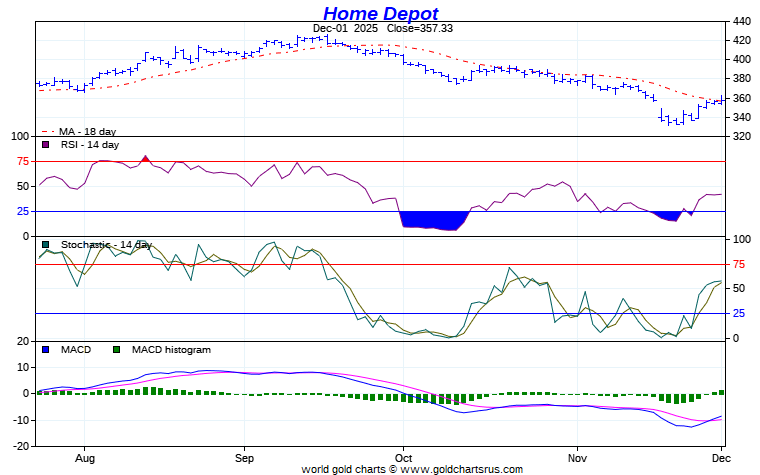Select the Dec-01 2025 Close=357.33 readout

coord(382,28)
